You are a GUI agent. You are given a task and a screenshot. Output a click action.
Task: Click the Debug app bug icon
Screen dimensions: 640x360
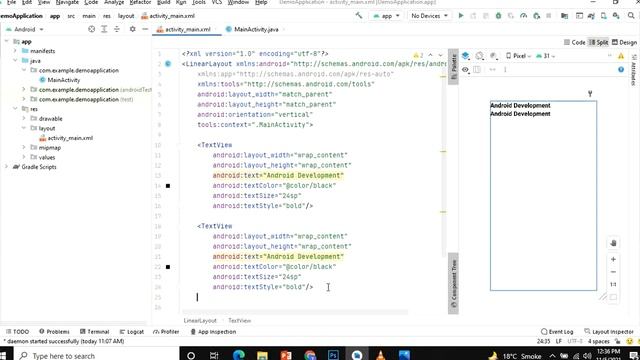pos(498,16)
